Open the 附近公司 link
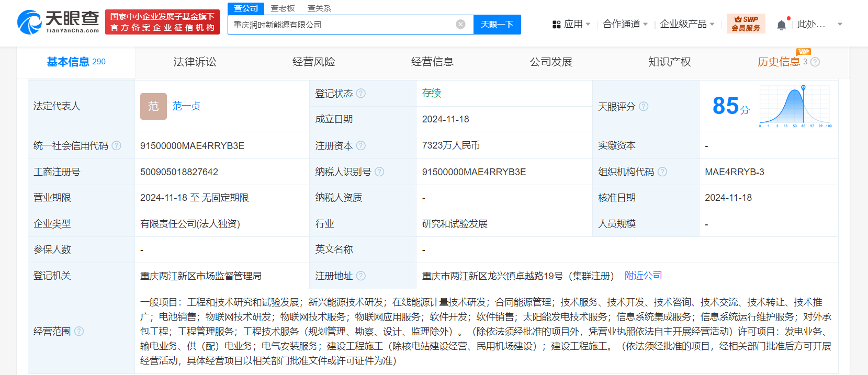 (x=643, y=276)
